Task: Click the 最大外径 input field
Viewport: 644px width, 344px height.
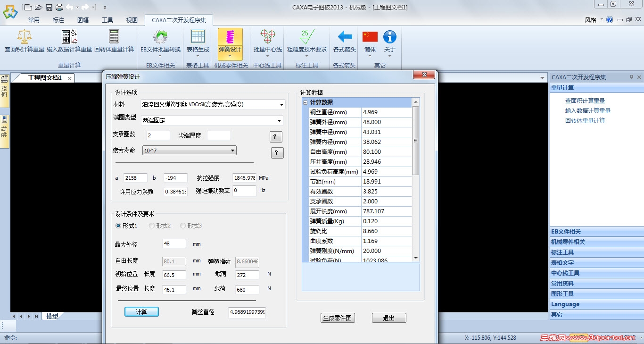Action: (x=174, y=243)
